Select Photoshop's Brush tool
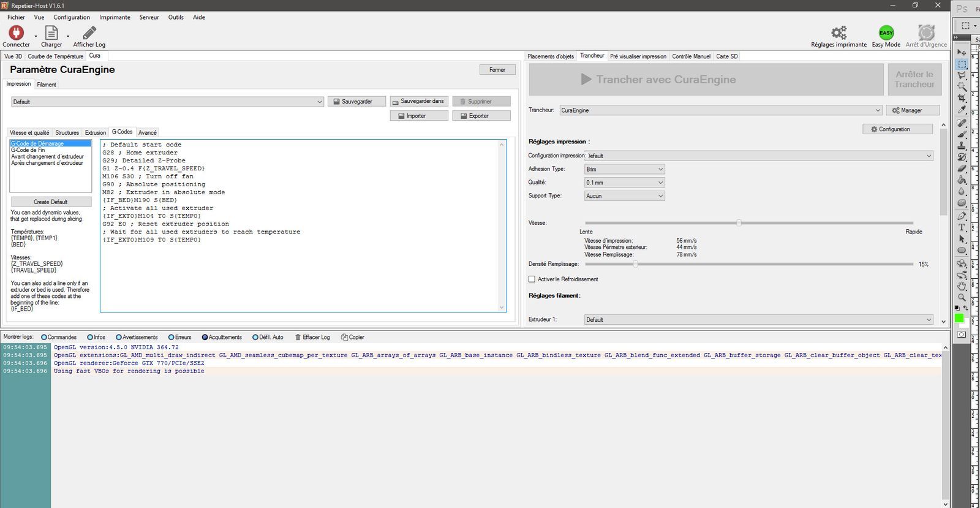This screenshot has width=980, height=508. pos(962,134)
